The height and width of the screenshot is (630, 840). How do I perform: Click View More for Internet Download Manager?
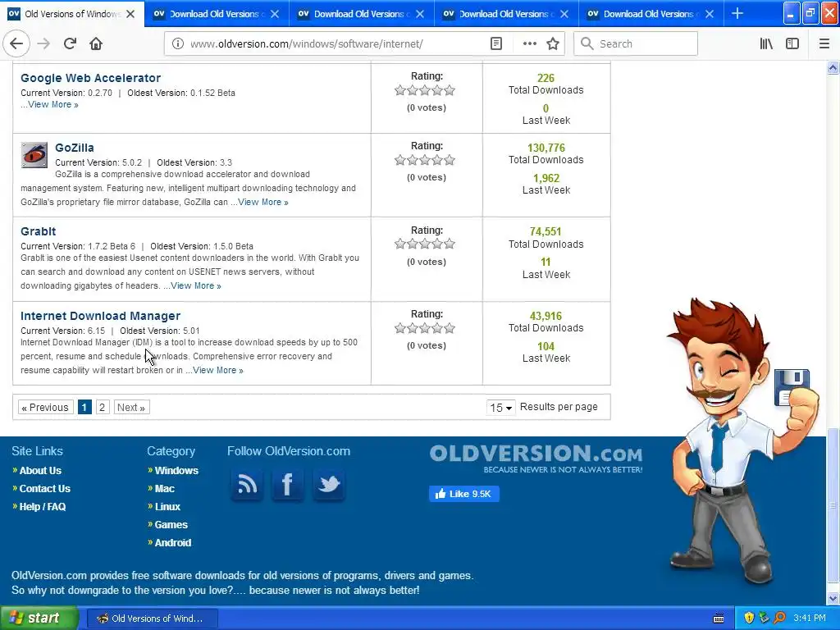217,370
